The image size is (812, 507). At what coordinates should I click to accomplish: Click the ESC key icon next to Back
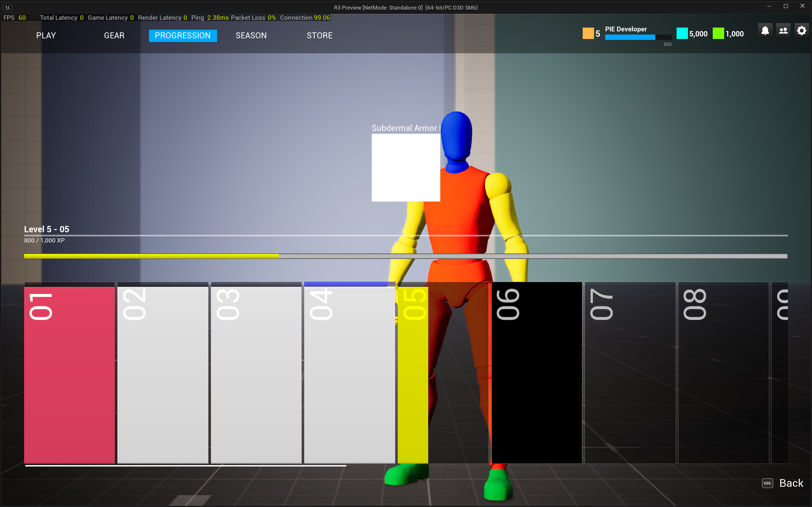[x=768, y=483]
